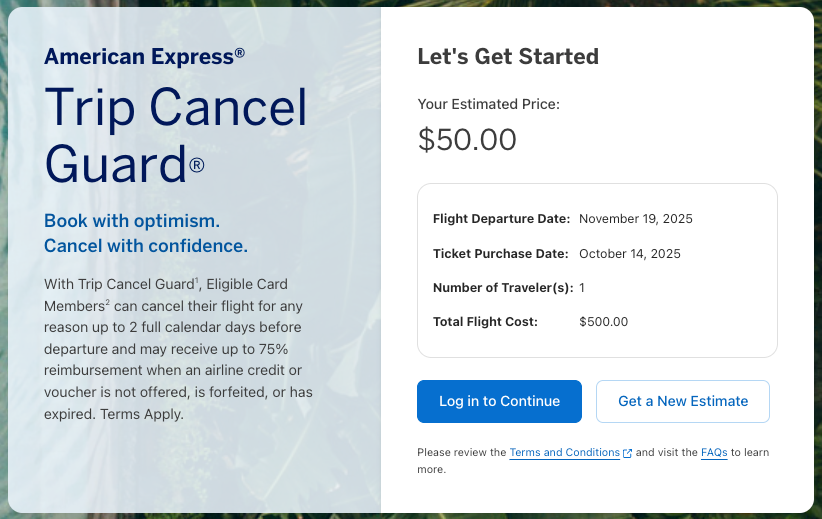Click footnote 2 after Eligible Card Members
This screenshot has height=519, width=822.
(107, 302)
